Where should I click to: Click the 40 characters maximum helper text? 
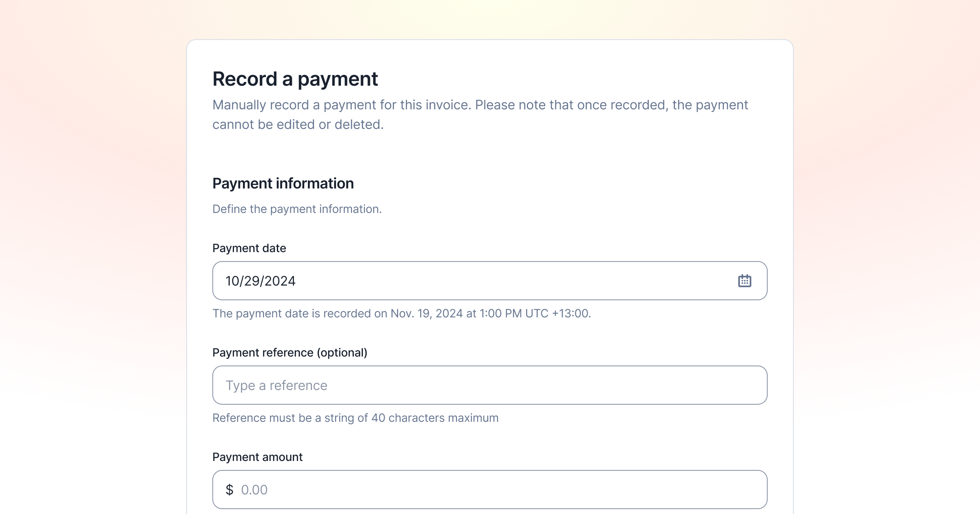(355, 418)
